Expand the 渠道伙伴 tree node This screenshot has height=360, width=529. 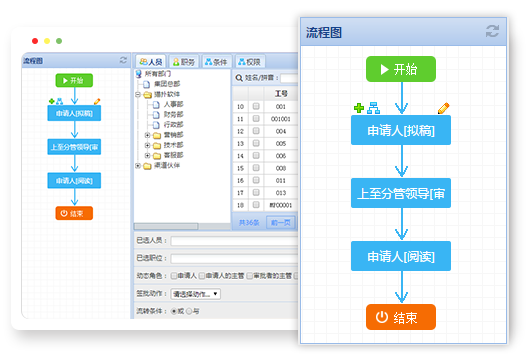[138, 166]
